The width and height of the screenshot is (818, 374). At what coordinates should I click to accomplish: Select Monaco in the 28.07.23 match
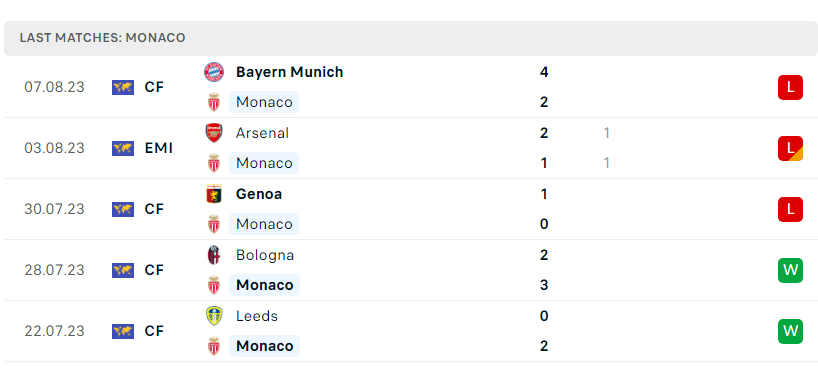[264, 285]
